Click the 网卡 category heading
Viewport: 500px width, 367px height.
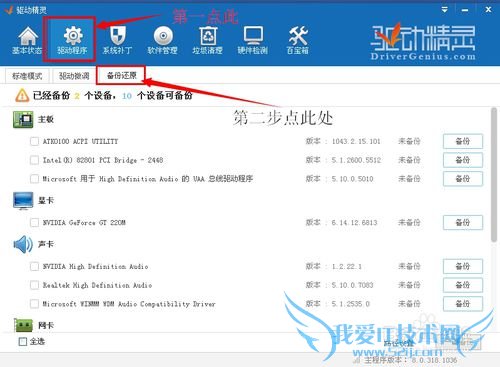tap(46, 325)
